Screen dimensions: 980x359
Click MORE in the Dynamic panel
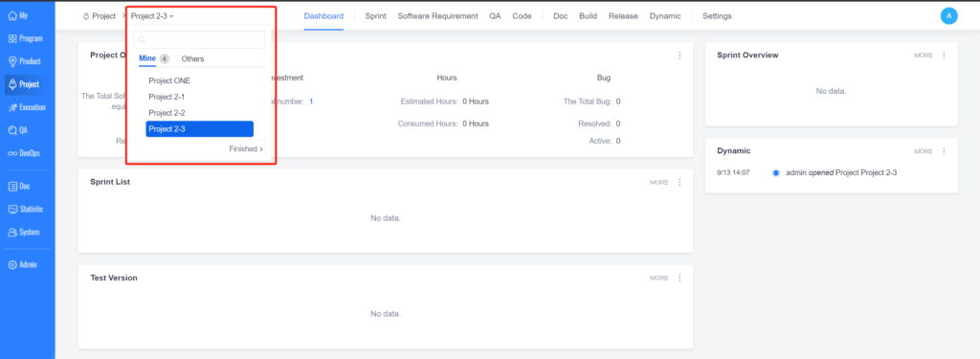coord(924,151)
